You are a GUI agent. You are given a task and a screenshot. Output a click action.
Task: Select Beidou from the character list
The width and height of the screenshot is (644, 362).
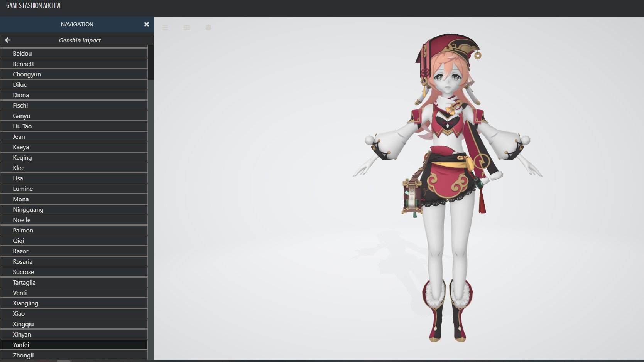(x=74, y=53)
